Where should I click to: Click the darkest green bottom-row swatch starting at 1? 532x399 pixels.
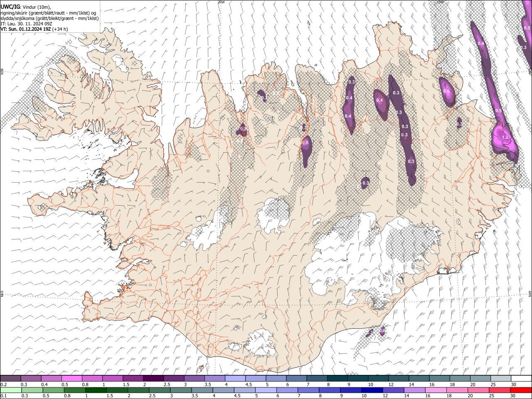(x=96, y=390)
